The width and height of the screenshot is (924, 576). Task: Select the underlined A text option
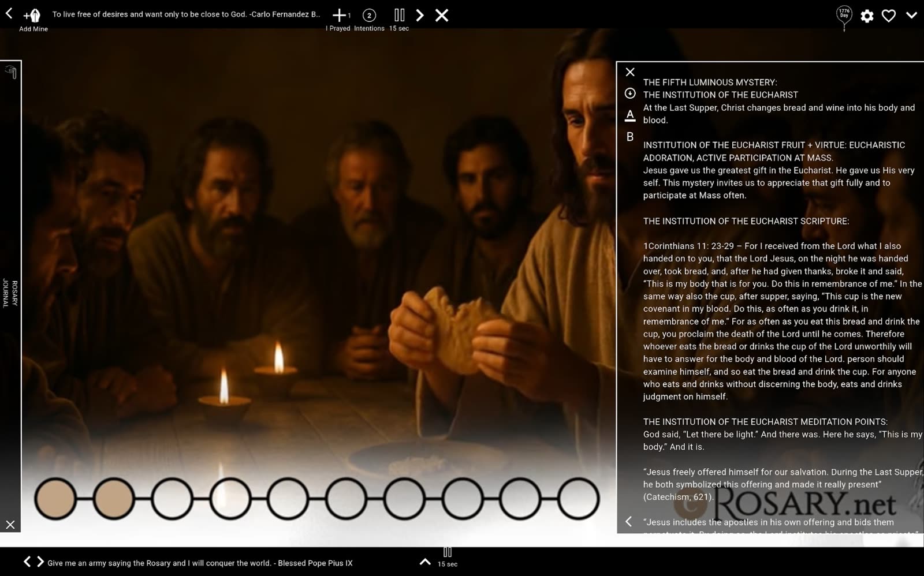(630, 115)
